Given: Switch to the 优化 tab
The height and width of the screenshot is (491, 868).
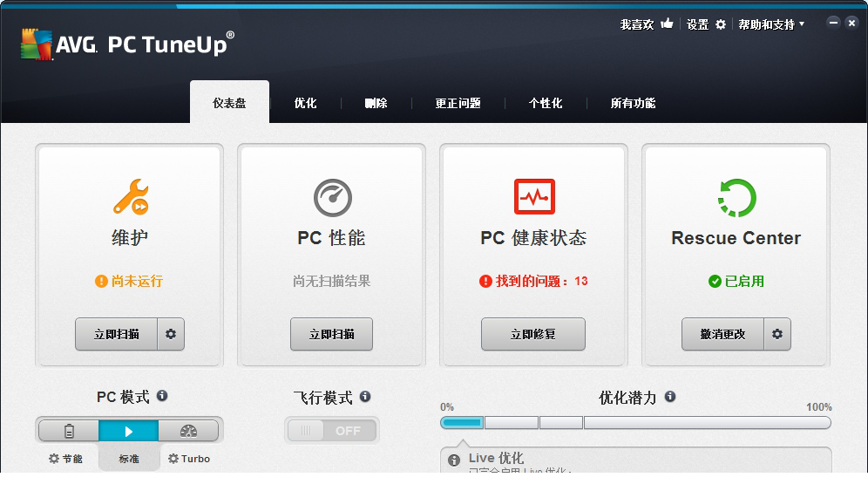Looking at the screenshot, I should click(x=306, y=103).
